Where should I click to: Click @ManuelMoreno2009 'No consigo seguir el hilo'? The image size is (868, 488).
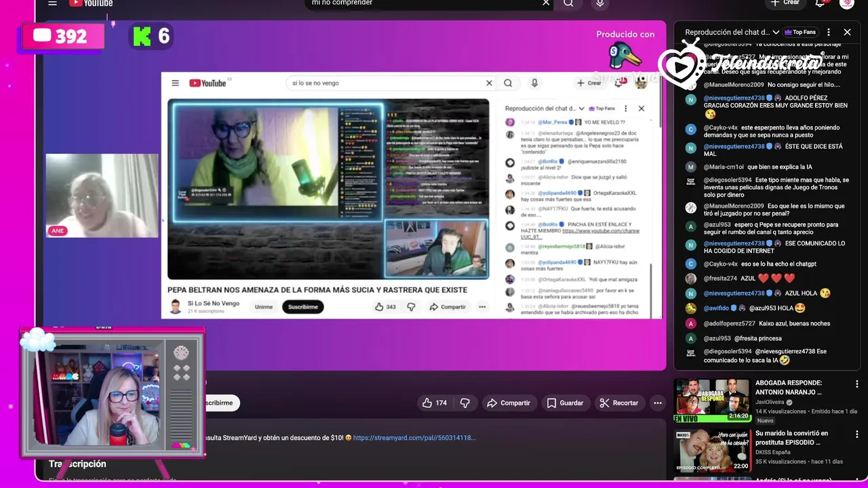click(x=772, y=85)
